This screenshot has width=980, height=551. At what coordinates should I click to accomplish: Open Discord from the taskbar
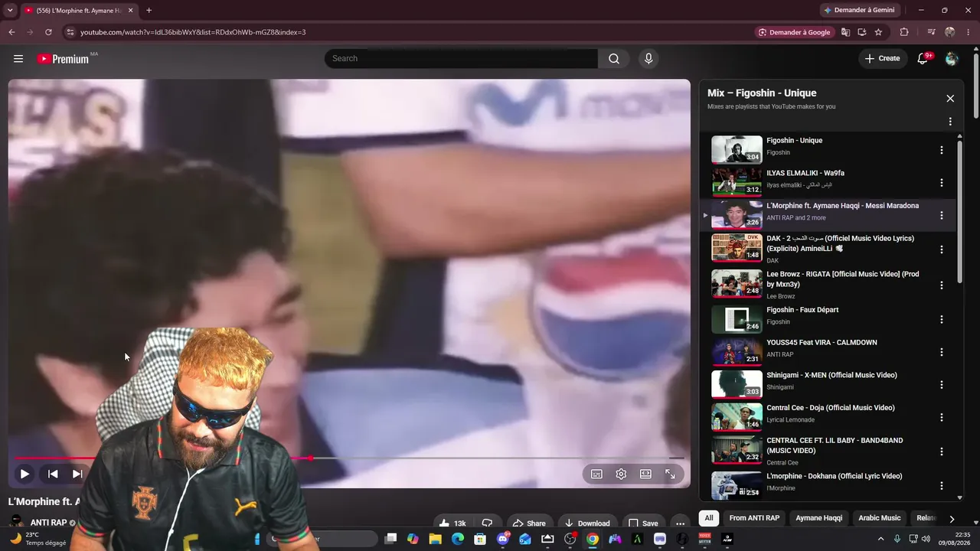[503, 539]
